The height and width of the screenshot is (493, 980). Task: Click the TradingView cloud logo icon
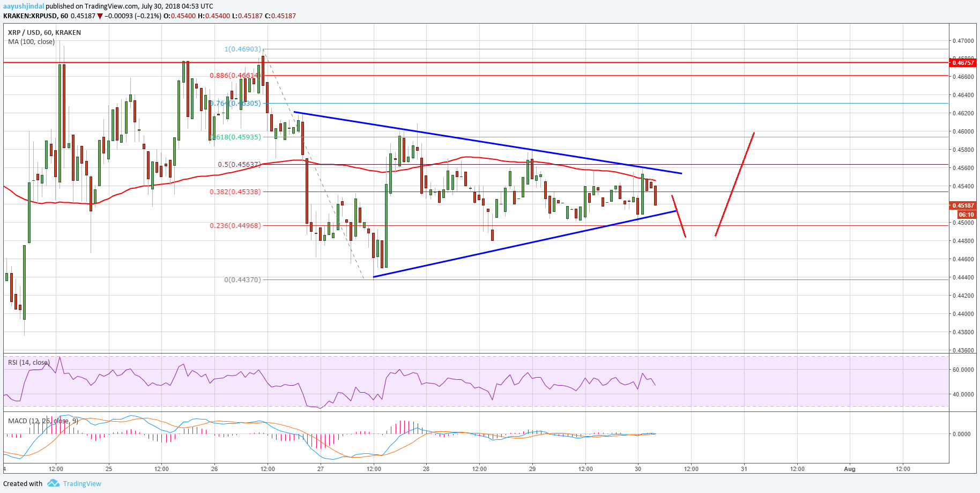pyautogui.click(x=53, y=483)
